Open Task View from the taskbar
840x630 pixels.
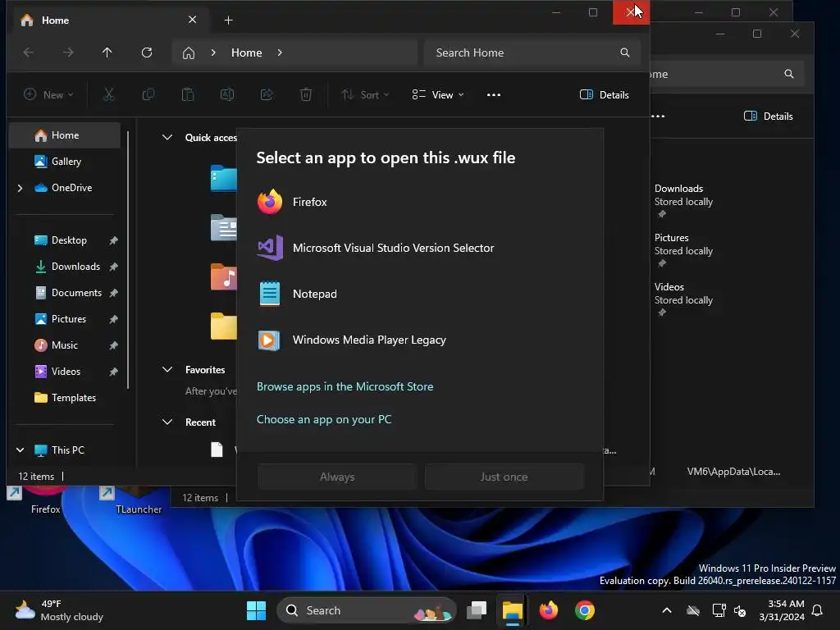tap(477, 610)
